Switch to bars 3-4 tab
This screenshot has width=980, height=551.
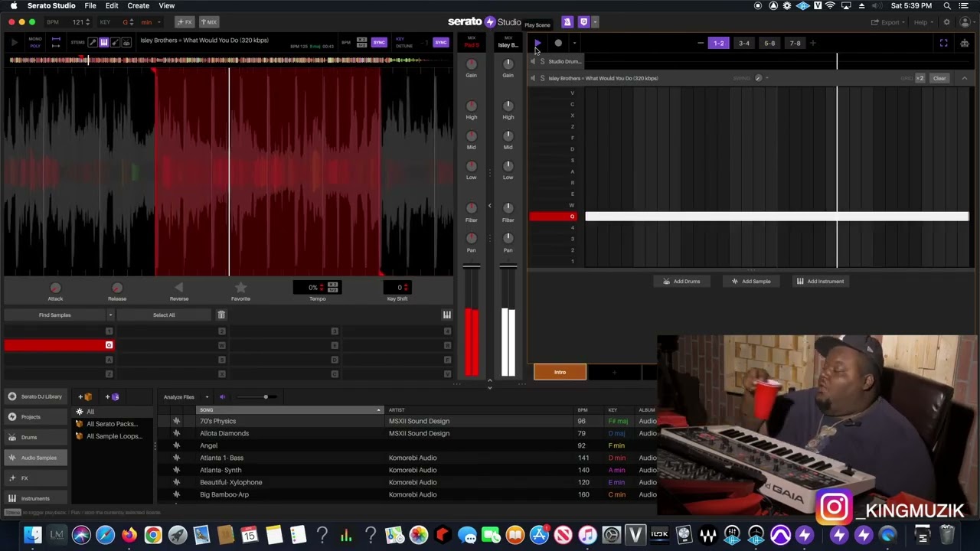(744, 43)
